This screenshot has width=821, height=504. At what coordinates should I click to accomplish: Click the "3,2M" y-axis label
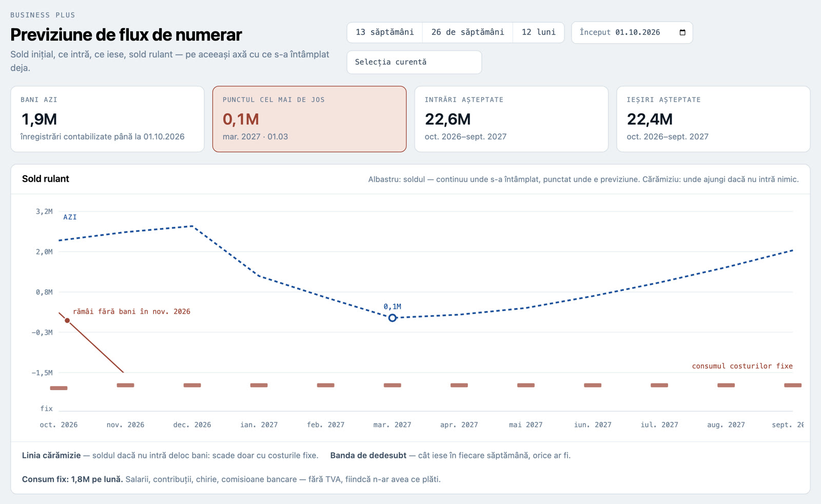(x=44, y=211)
